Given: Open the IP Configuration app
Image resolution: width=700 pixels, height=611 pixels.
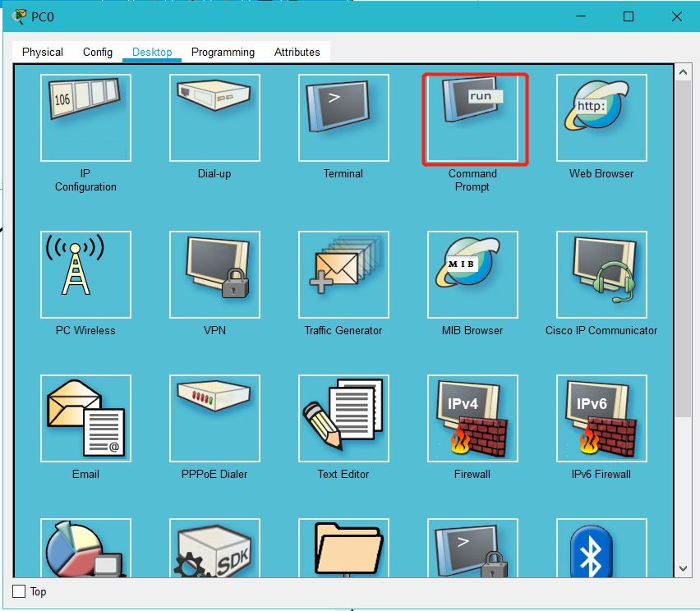Looking at the screenshot, I should click(x=85, y=117).
